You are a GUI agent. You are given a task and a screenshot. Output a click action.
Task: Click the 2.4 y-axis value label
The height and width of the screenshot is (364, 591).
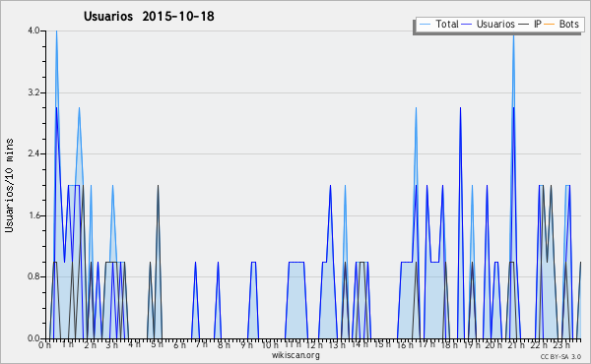tap(33, 153)
